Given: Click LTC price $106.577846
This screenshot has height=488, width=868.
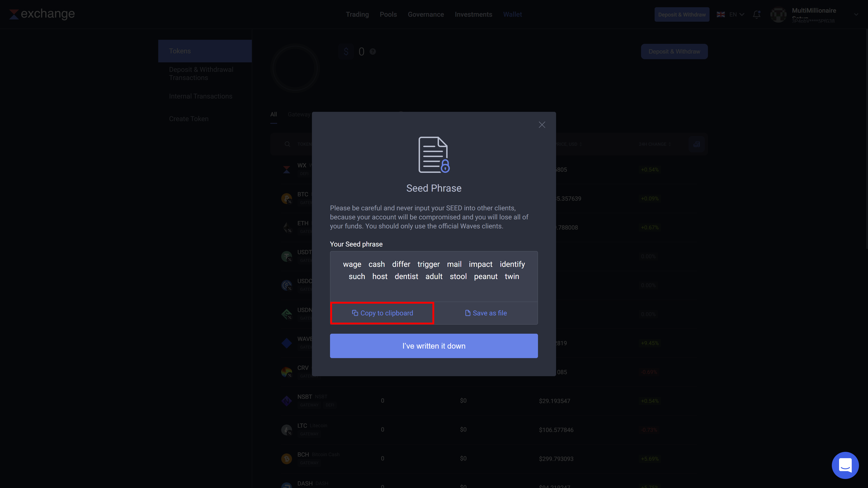Looking at the screenshot, I should 556,430.
